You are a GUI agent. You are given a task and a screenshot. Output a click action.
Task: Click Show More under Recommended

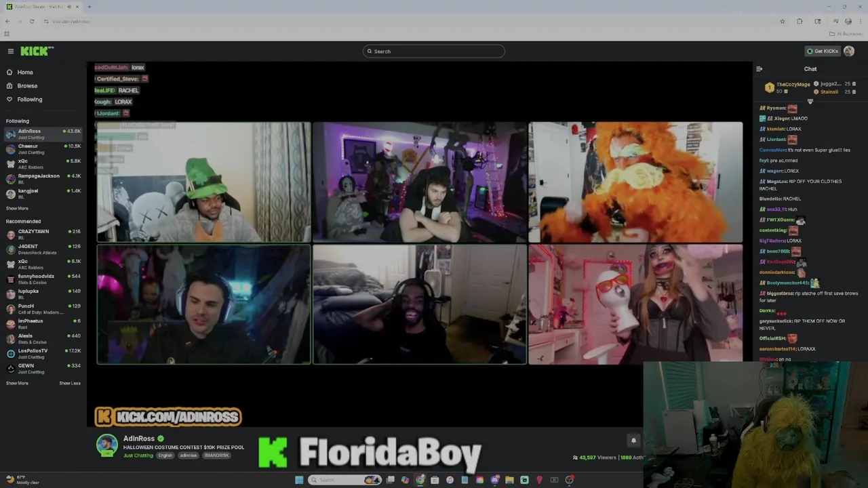click(x=17, y=384)
